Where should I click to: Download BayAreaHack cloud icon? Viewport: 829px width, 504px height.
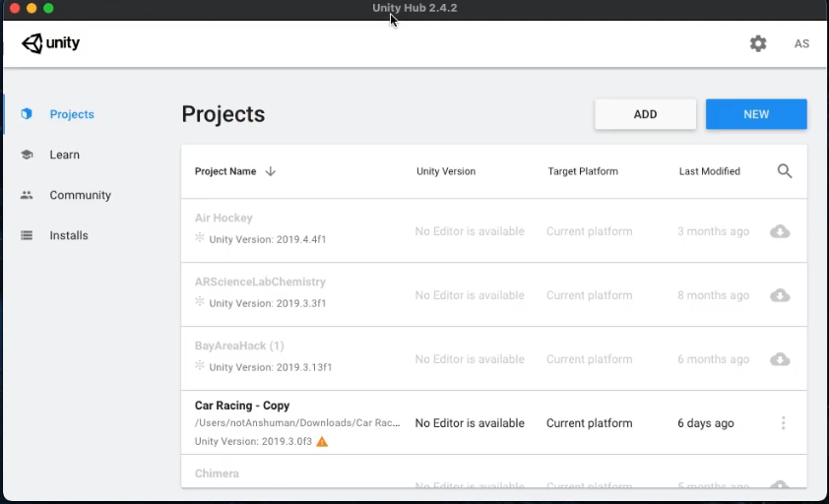[x=780, y=359]
